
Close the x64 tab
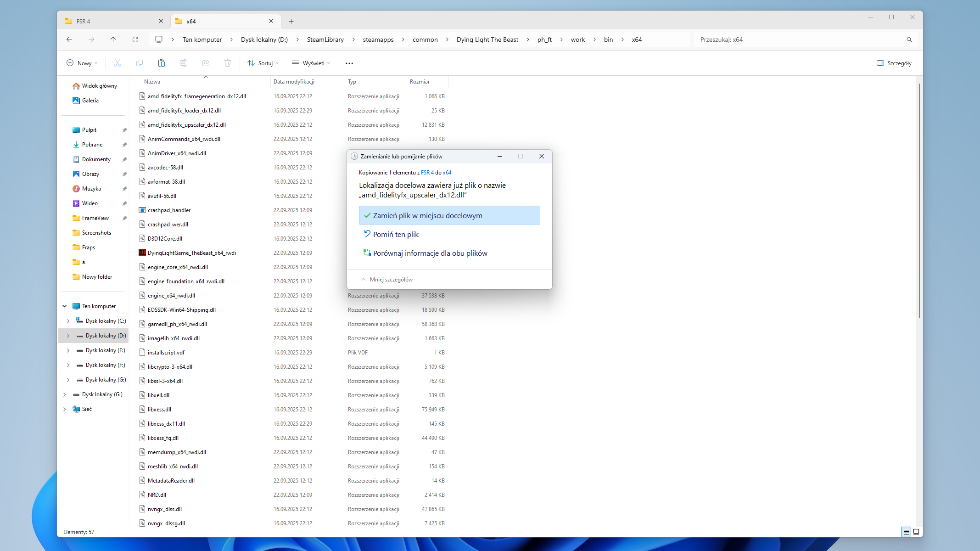271,21
